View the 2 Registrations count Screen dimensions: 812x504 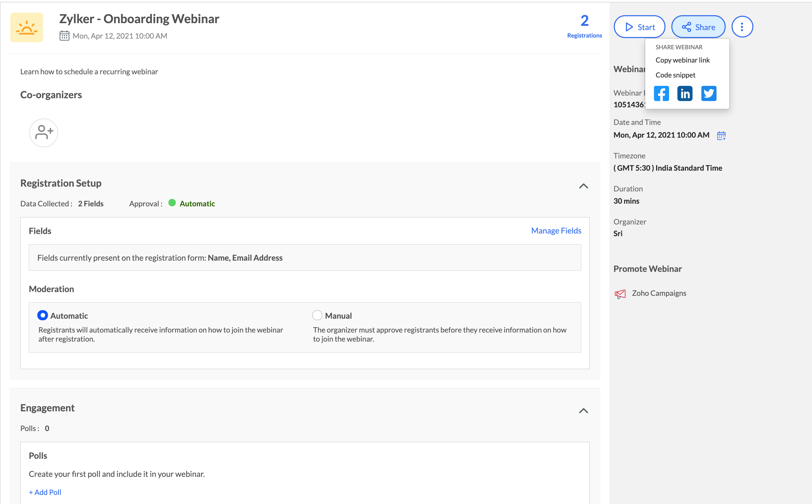tap(584, 26)
